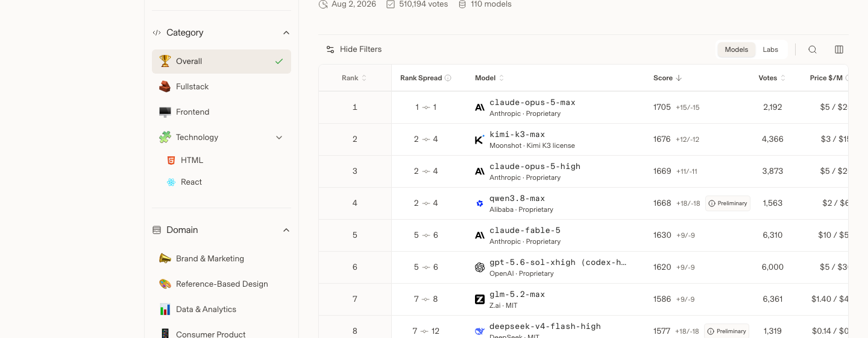Screen dimensions: 868x338
Task: Select the Overall trophy category
Action: [221, 62]
